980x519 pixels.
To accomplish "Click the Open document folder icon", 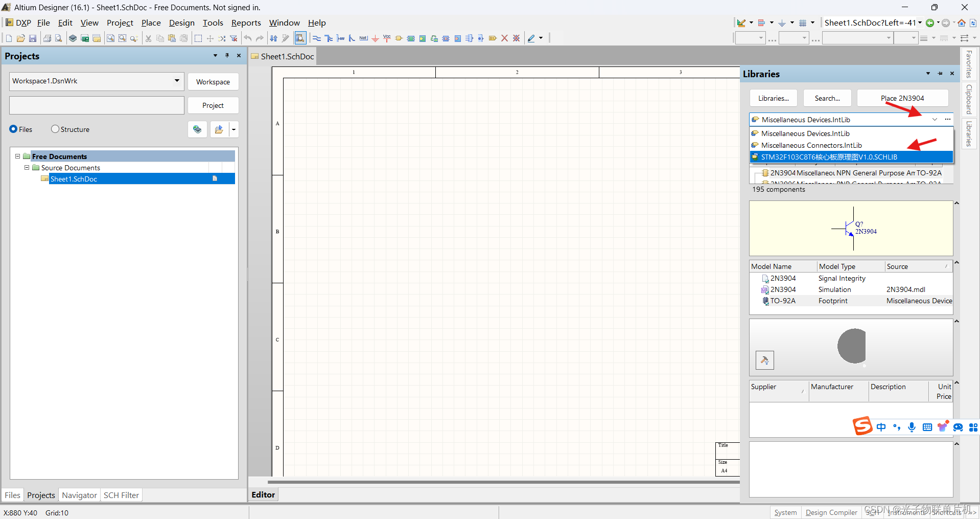I will [x=21, y=38].
